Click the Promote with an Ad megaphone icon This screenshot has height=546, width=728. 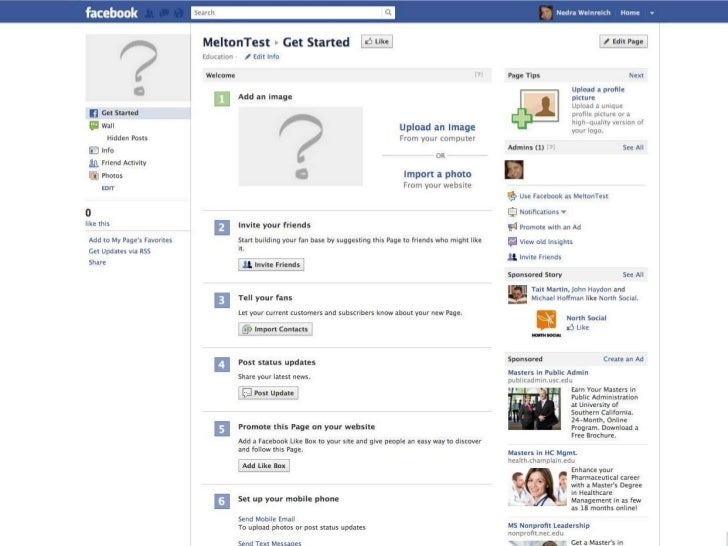[512, 227]
